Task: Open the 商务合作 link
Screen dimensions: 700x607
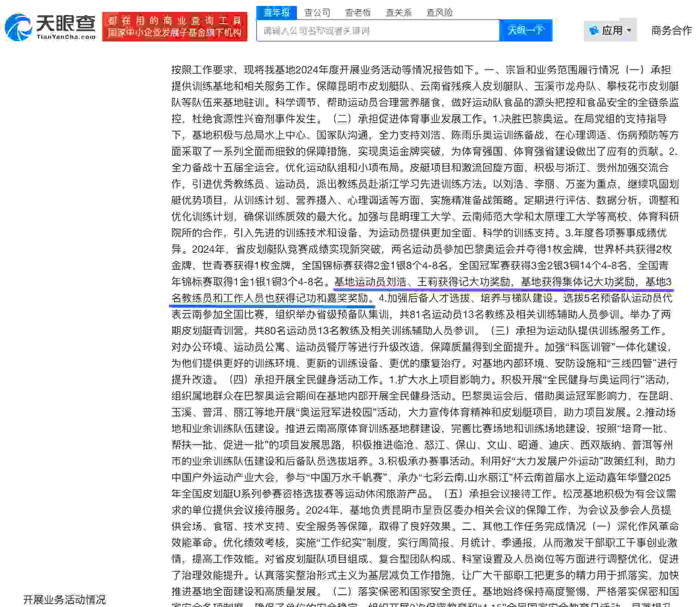Action: pos(671,30)
